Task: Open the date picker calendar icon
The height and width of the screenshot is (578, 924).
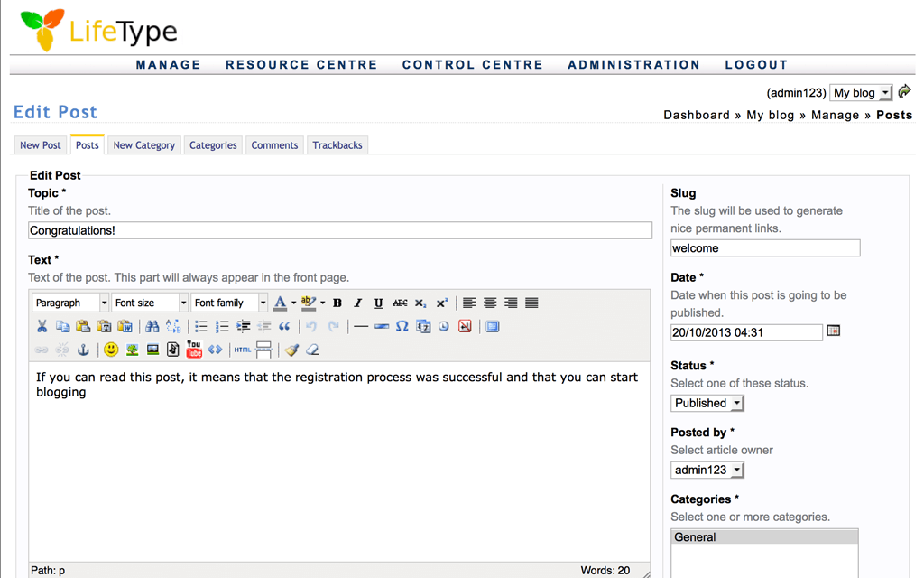Action: [834, 331]
